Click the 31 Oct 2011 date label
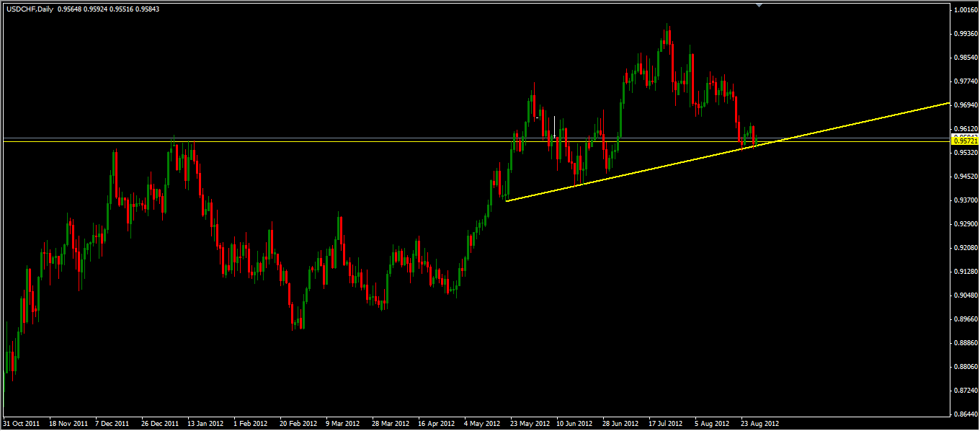Image resolution: width=980 pixels, height=431 pixels. click(x=22, y=424)
